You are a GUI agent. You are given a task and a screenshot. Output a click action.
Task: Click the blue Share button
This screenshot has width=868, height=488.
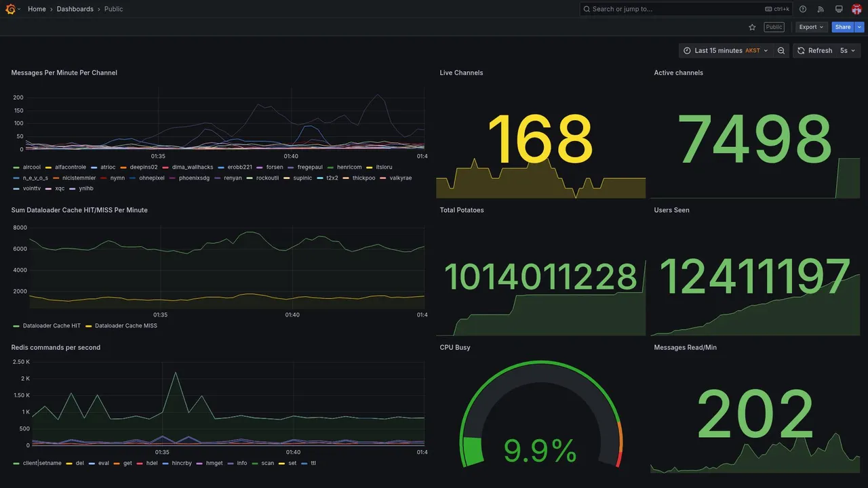(843, 27)
